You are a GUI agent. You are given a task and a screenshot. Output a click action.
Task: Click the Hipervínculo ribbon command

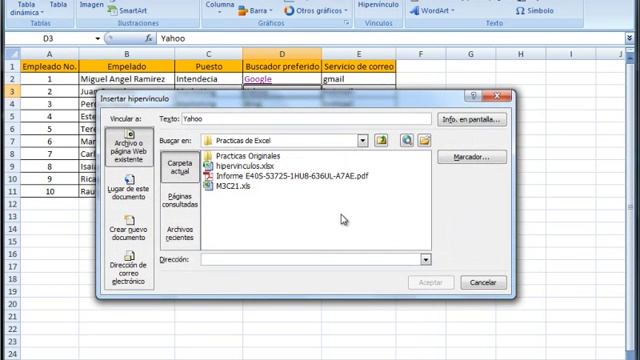pos(378,5)
